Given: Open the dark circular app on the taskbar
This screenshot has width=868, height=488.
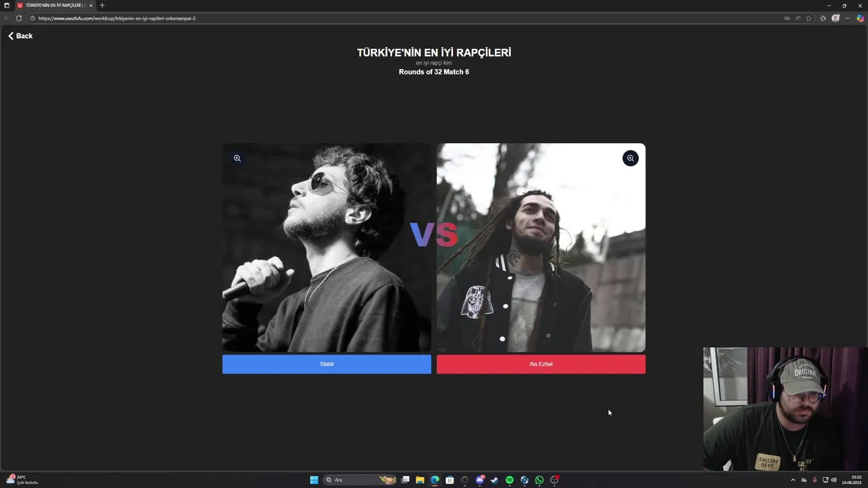Looking at the screenshot, I should (x=465, y=480).
